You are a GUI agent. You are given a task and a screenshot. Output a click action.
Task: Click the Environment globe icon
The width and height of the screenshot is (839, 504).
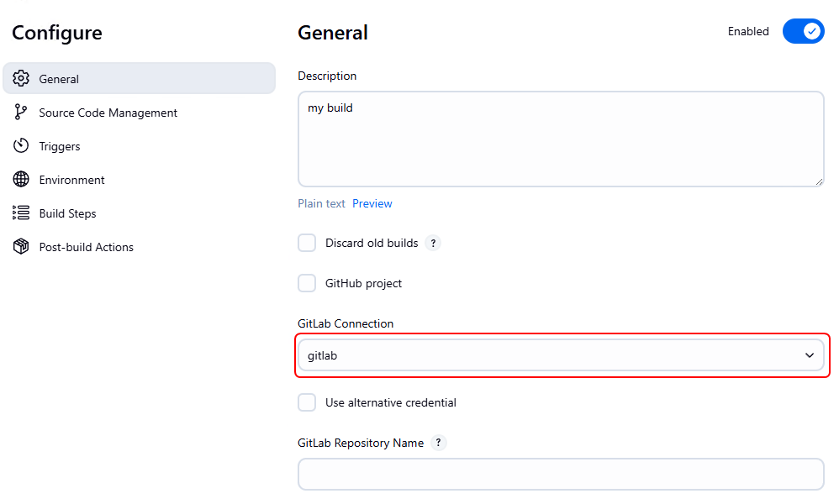coord(21,180)
